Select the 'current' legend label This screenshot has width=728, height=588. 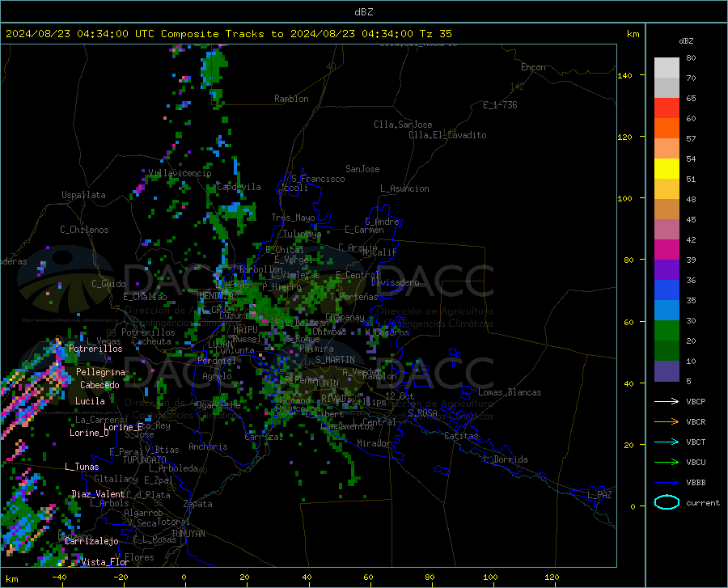703,502
